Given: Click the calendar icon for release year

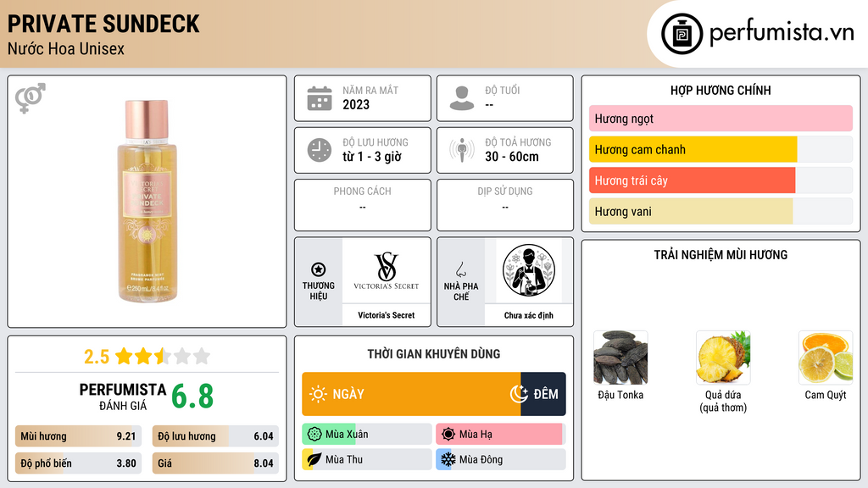Looking at the screenshot, I should (320, 98).
